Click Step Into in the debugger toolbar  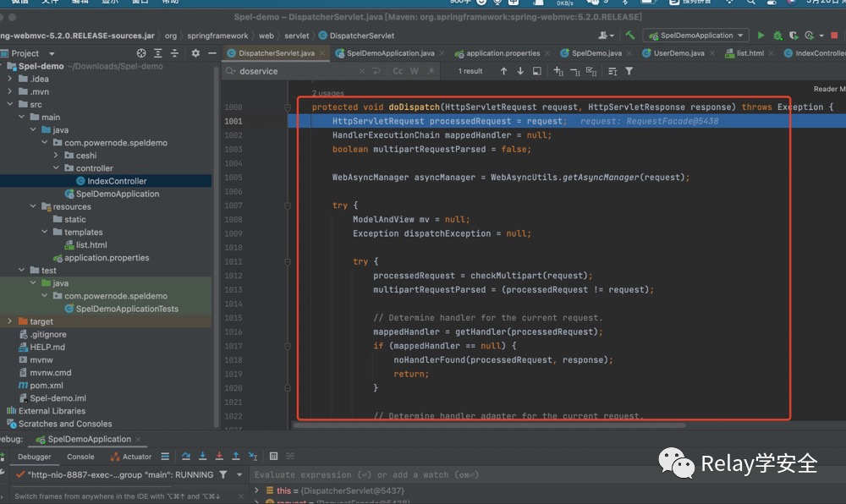[203, 457]
